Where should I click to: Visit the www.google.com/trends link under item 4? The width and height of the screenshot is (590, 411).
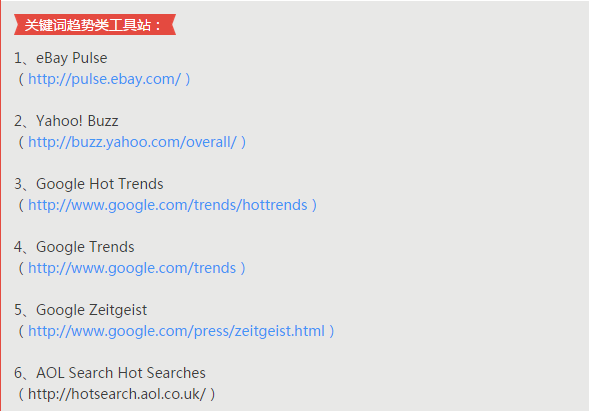tap(132, 268)
